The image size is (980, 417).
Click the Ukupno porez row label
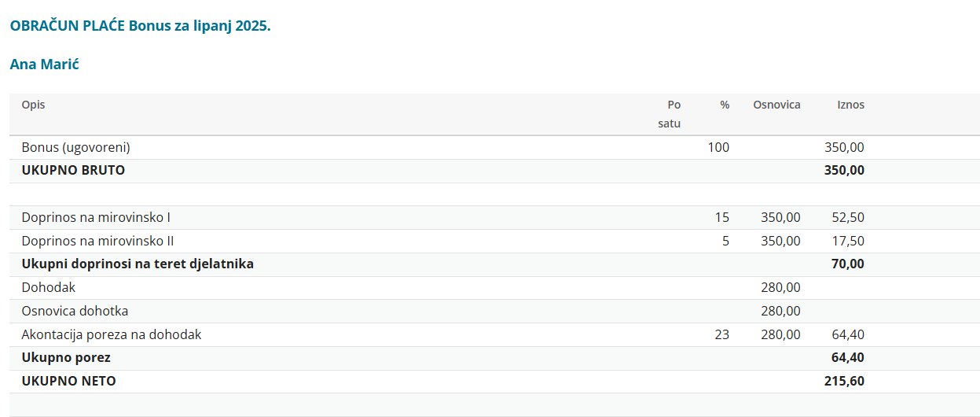tap(66, 358)
